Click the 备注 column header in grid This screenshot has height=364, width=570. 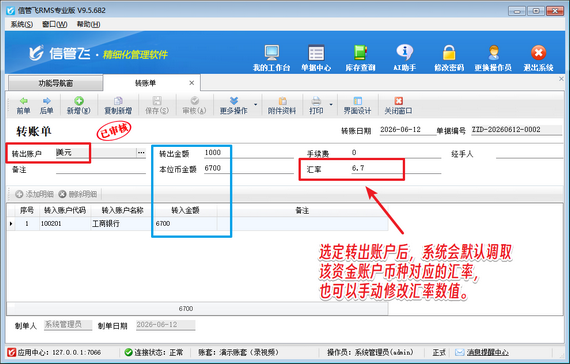[x=302, y=211]
